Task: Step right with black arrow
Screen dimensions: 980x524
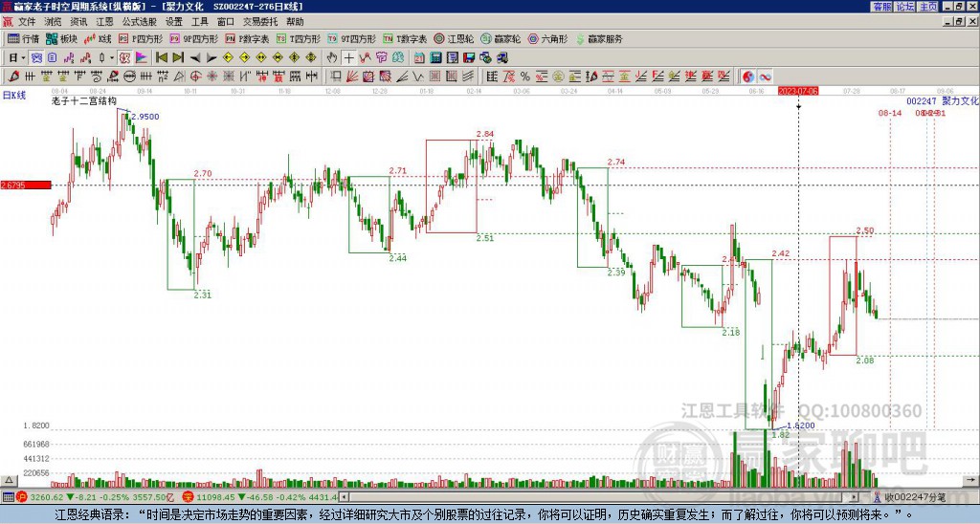Action: click(212, 58)
